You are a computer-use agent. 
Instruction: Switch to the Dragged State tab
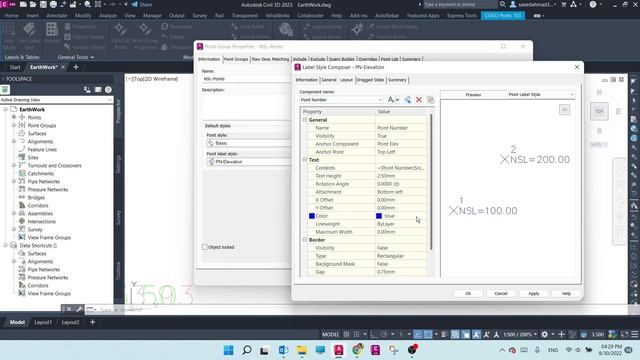pyautogui.click(x=370, y=80)
